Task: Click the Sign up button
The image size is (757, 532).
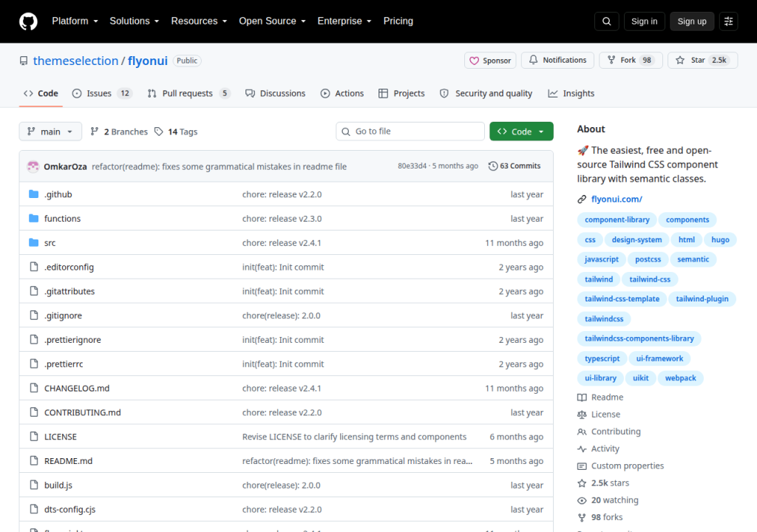Action: pos(692,21)
